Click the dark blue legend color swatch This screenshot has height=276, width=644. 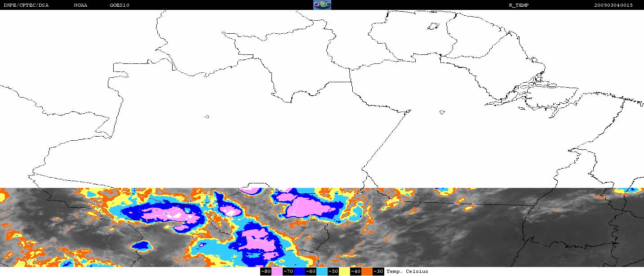(300, 272)
